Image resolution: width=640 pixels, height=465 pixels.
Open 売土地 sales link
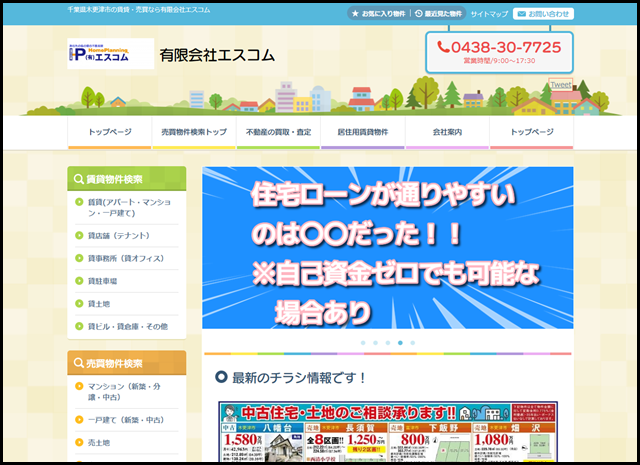[99, 443]
